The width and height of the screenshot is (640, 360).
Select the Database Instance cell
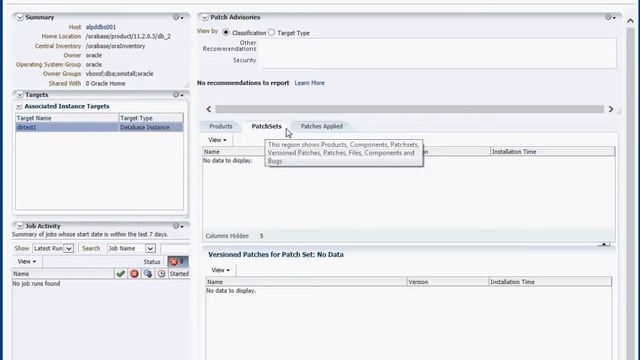pos(151,127)
